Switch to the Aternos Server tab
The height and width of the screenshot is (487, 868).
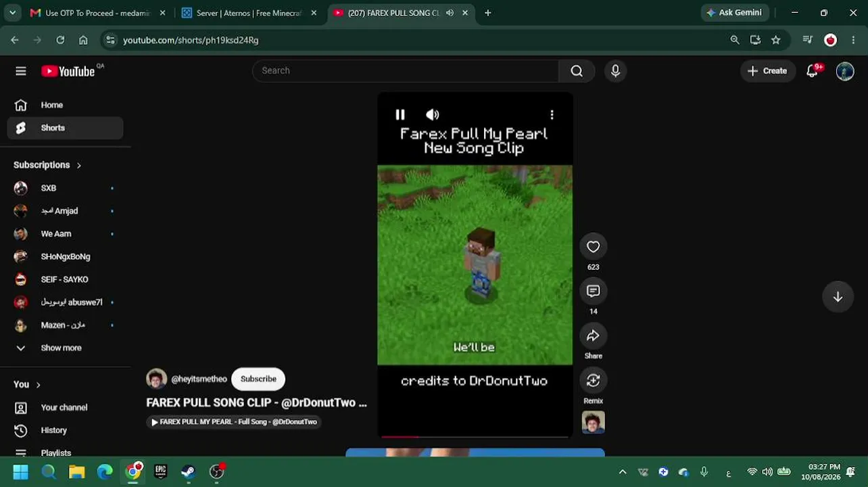coord(247,13)
